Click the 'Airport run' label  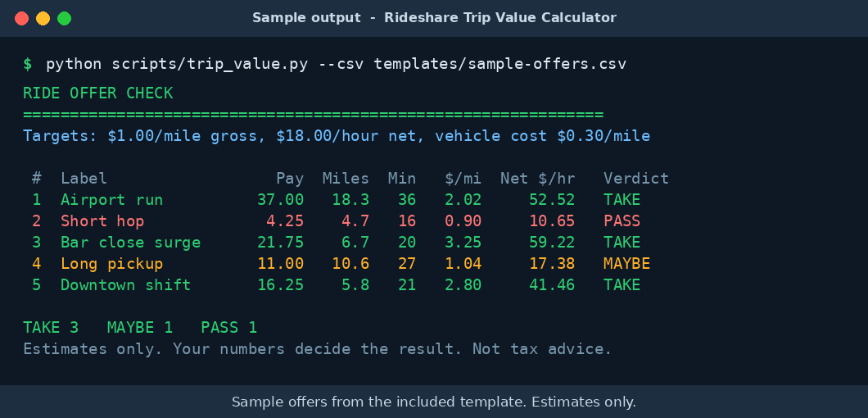(x=112, y=200)
